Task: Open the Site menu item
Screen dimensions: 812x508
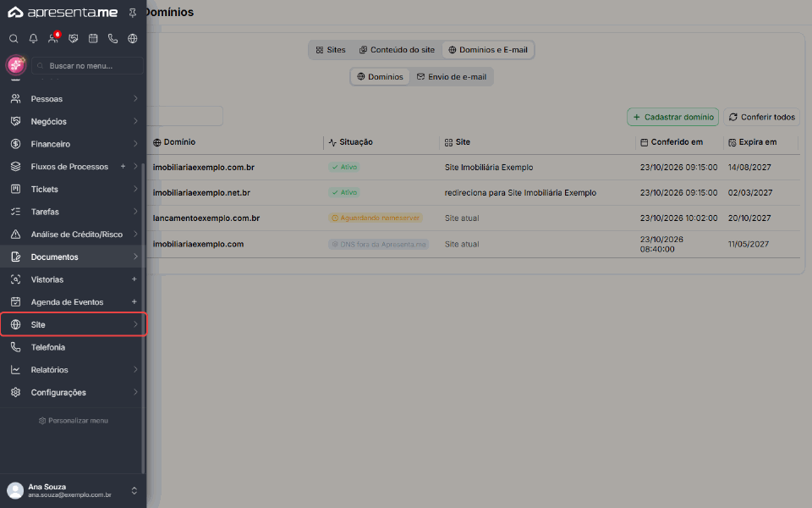Action: [x=73, y=324]
